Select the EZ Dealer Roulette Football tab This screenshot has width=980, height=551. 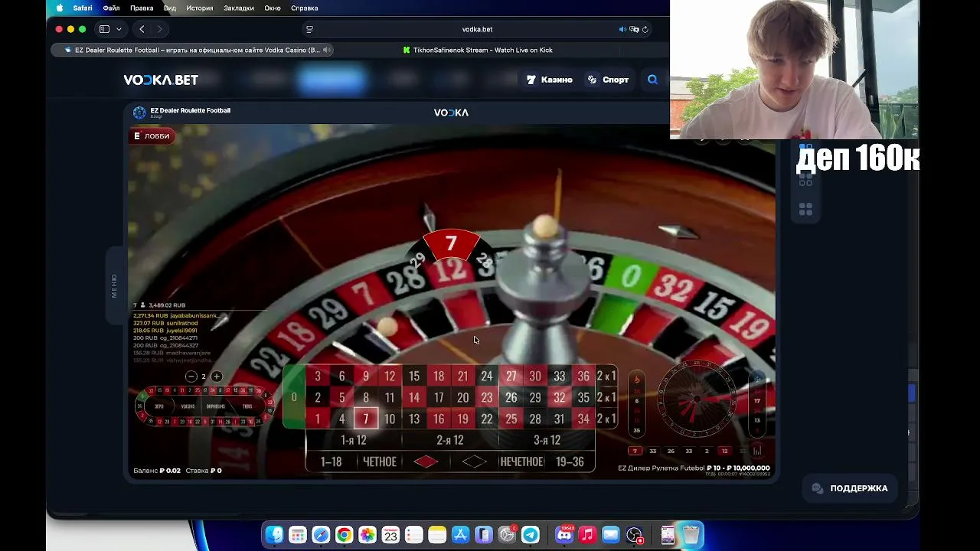click(193, 50)
